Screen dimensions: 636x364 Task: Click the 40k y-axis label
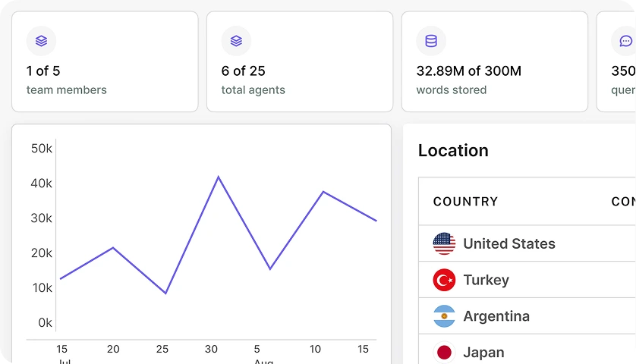point(42,184)
